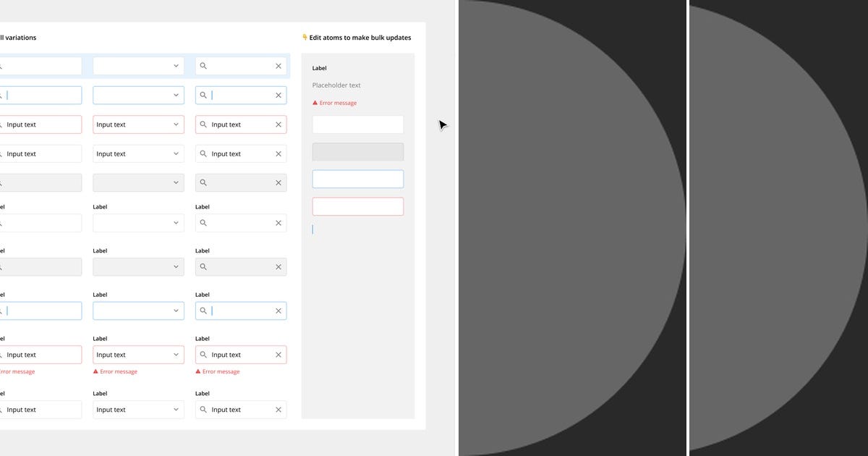Screen dimensions: 868x456
Task: Click the magnifier in the bottom row's right search field
Action: [203, 410]
